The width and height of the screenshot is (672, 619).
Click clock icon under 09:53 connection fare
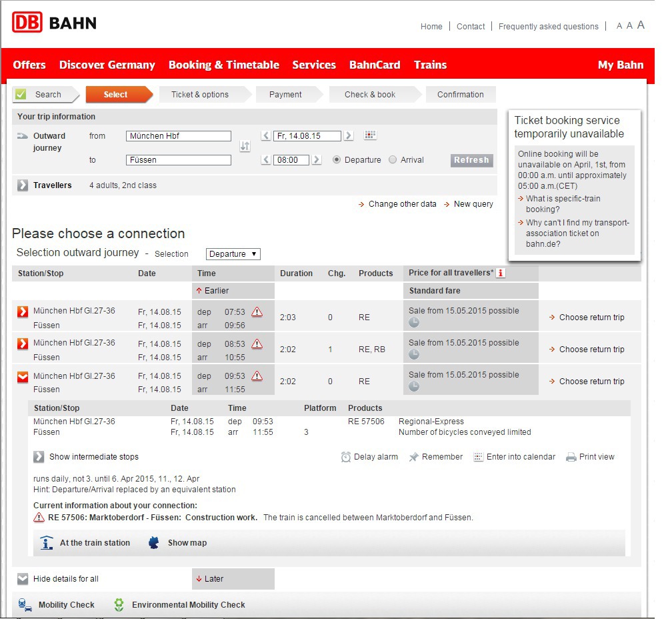point(413,386)
